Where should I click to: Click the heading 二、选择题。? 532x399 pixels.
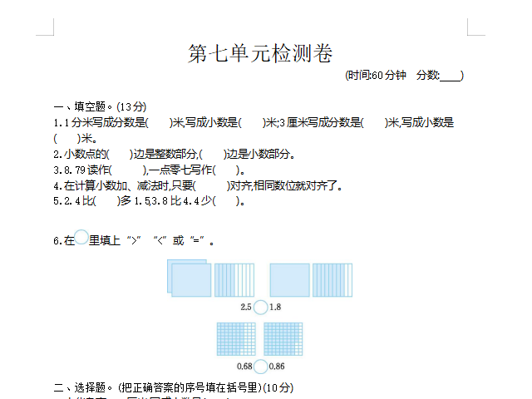(x=84, y=387)
